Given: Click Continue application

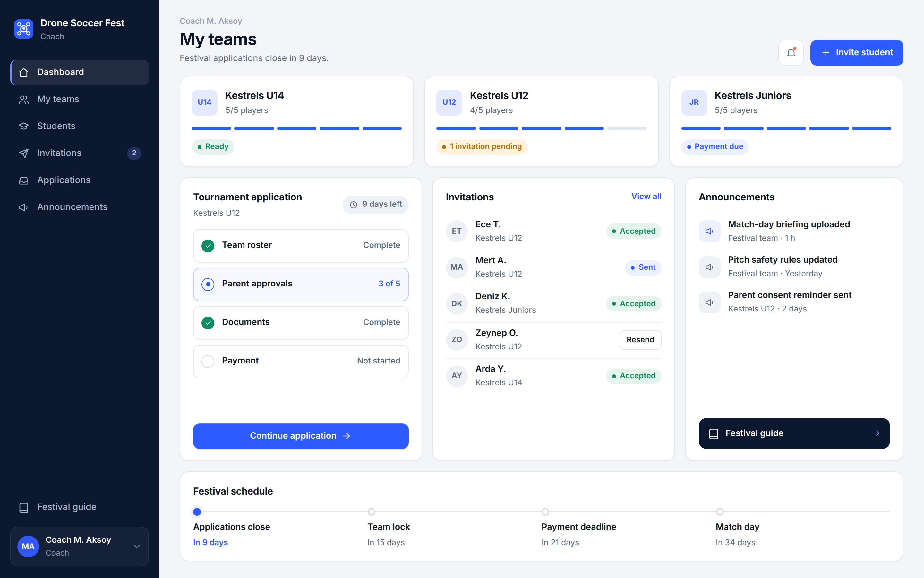Looking at the screenshot, I should pos(301,436).
